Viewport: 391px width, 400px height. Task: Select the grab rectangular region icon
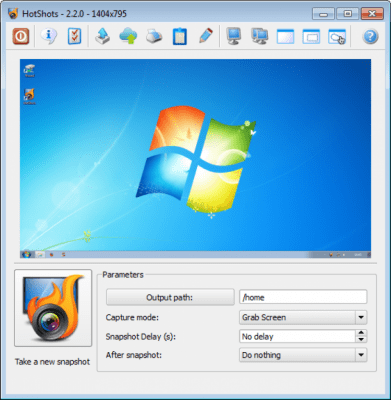coord(311,36)
